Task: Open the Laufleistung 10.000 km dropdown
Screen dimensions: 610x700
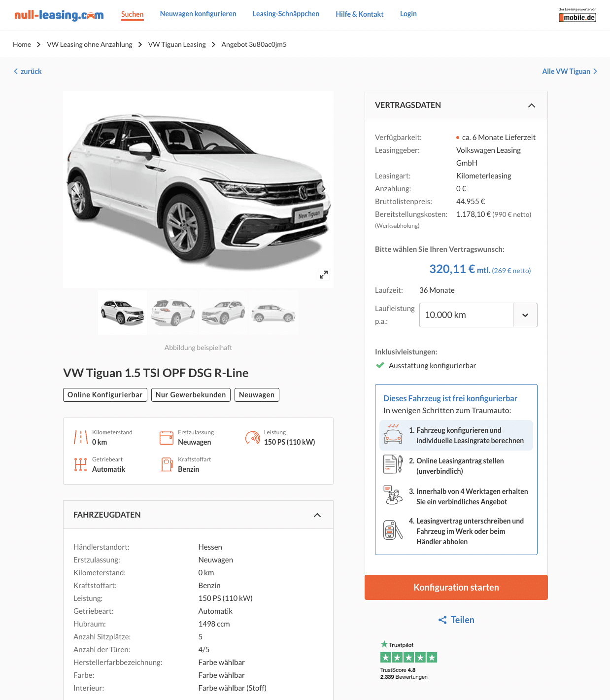Action: pyautogui.click(x=478, y=315)
